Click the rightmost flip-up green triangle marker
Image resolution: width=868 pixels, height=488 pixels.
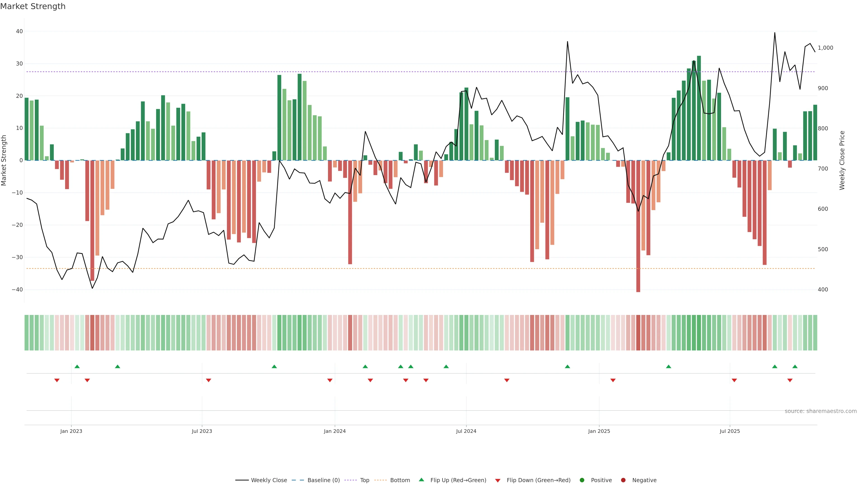point(795,366)
